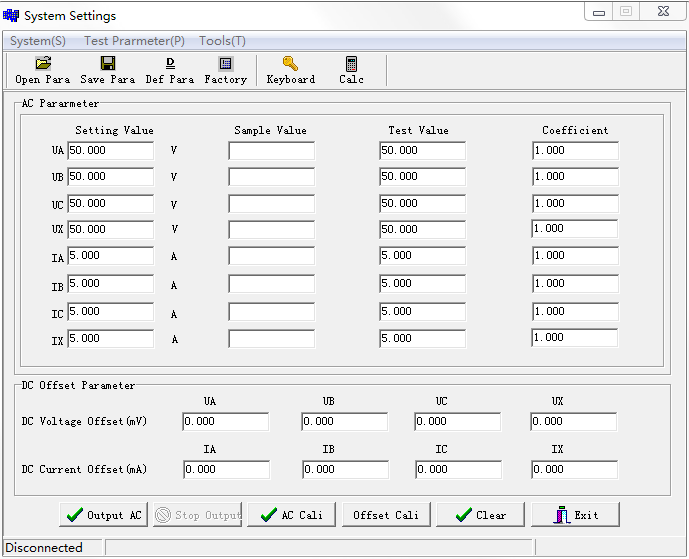
Task: Edit the IX DC Current Offset field
Action: (x=575, y=470)
